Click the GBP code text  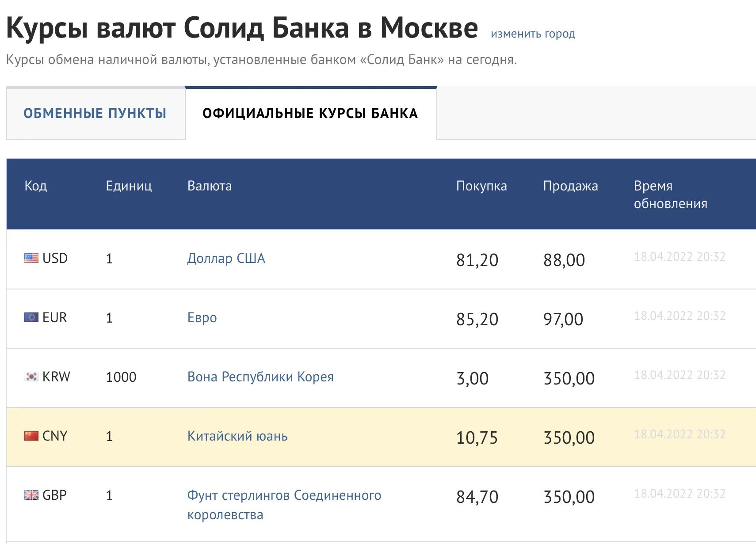[54, 495]
